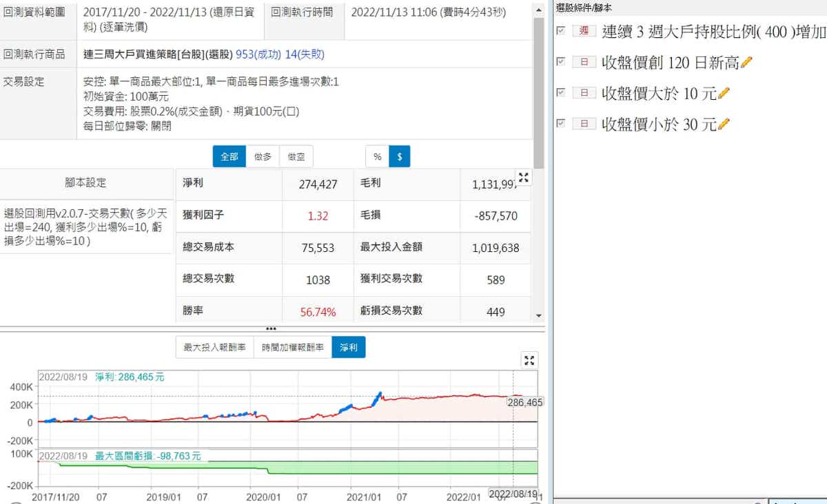Show the 最大投入報酬率 chart

coord(214,348)
